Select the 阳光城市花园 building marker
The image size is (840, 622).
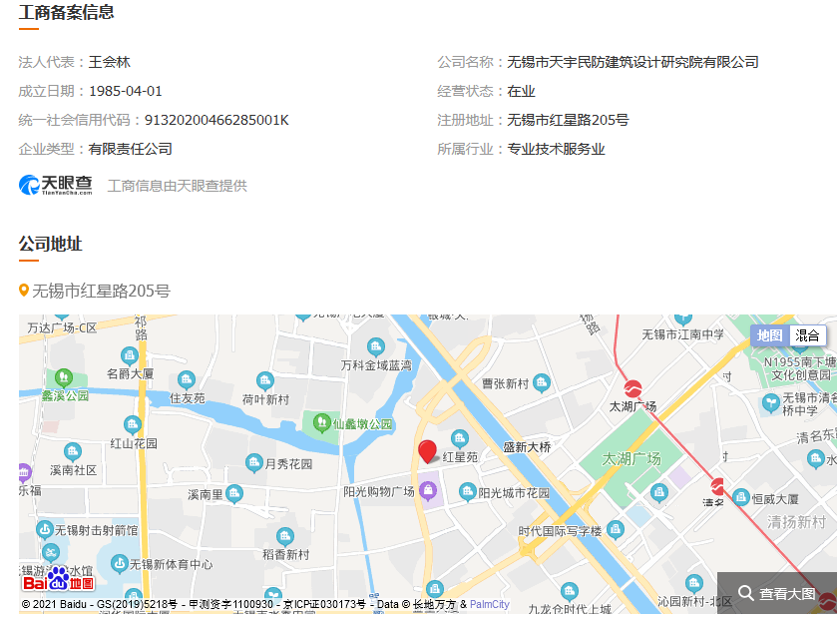468,491
